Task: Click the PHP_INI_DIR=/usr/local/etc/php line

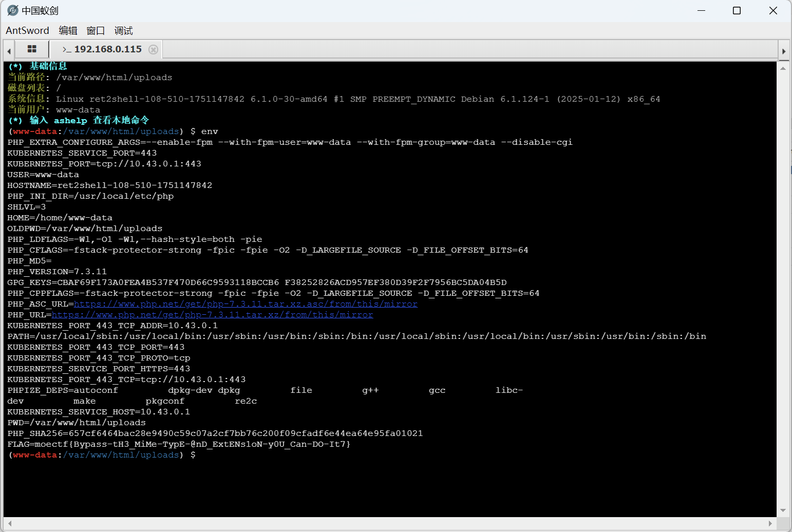Action: (x=90, y=196)
